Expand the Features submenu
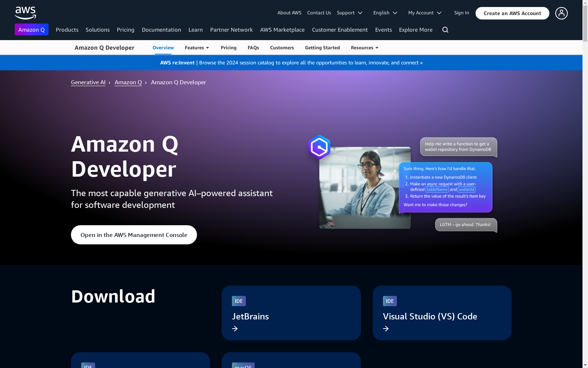Viewport: 588px width, 368px height. click(x=197, y=48)
